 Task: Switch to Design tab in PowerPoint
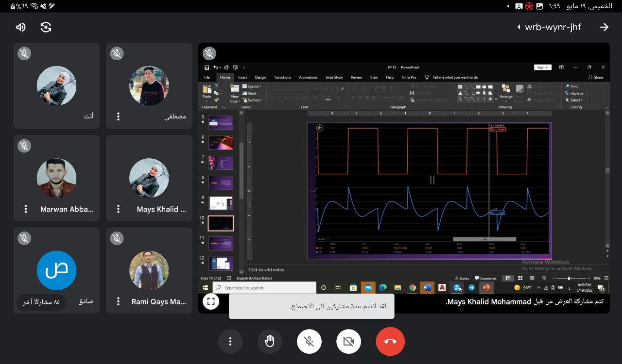point(260,77)
